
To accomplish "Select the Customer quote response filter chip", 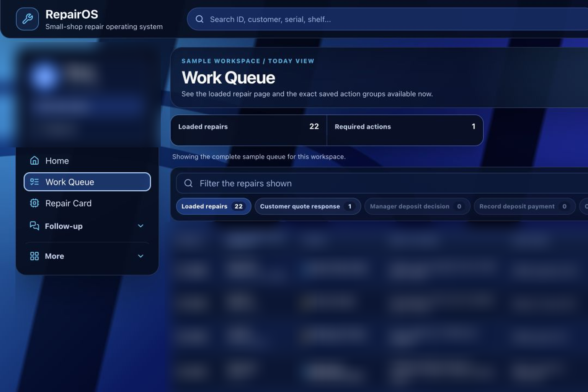I will [308, 206].
